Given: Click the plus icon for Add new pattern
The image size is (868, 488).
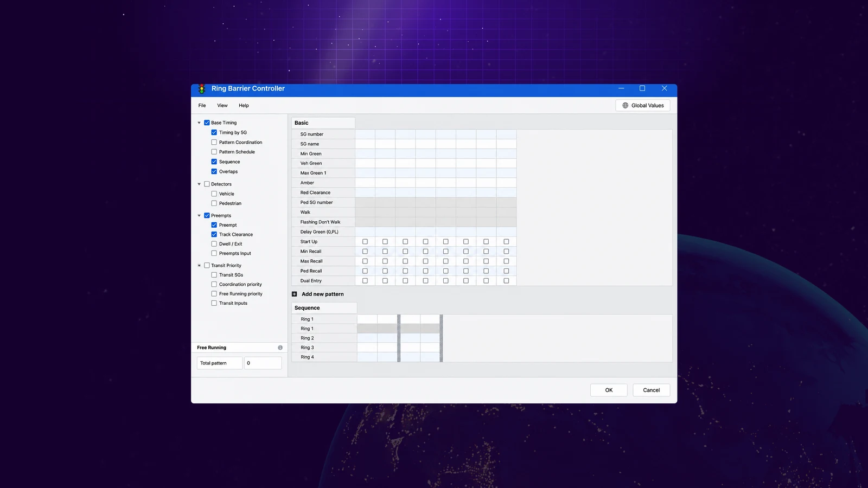Looking at the screenshot, I should pos(295,294).
